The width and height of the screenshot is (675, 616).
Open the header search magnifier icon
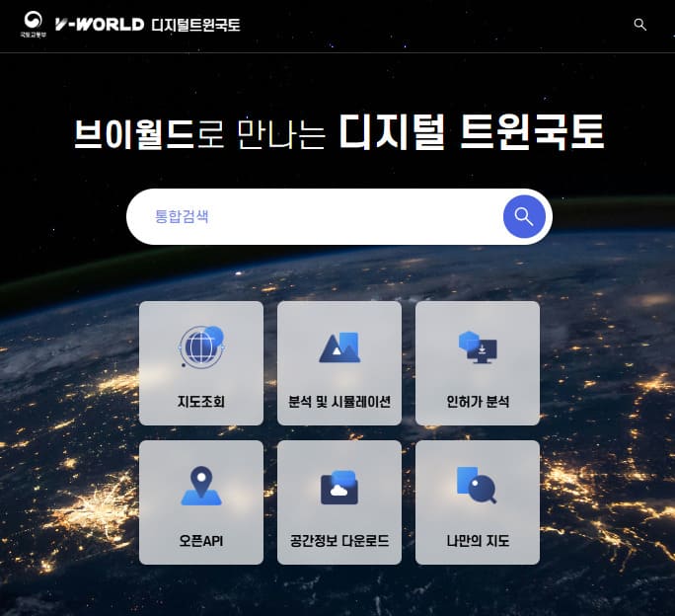pyautogui.click(x=640, y=25)
